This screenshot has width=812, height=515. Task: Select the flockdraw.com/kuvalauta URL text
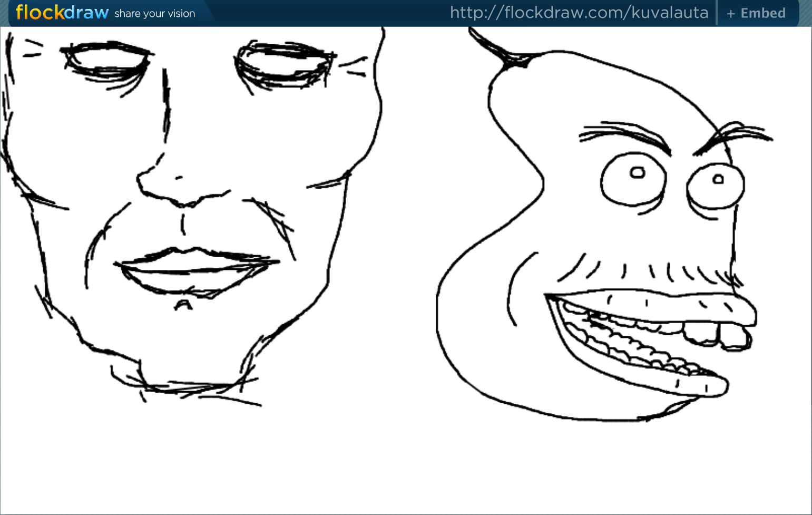[579, 13]
